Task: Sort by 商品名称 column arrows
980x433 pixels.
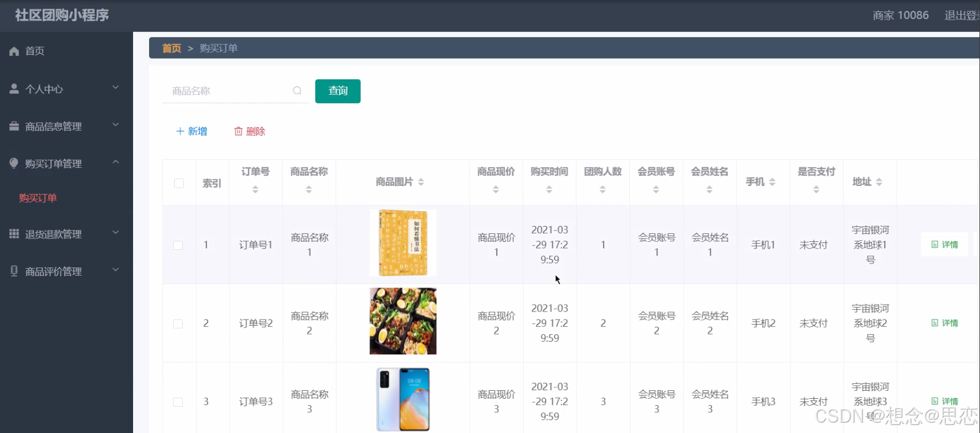Action: click(309, 189)
